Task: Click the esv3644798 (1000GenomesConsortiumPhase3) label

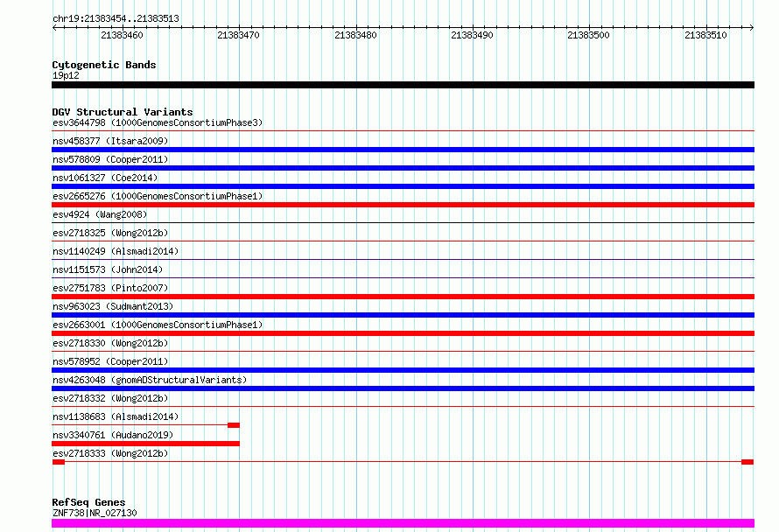Action: (158, 122)
